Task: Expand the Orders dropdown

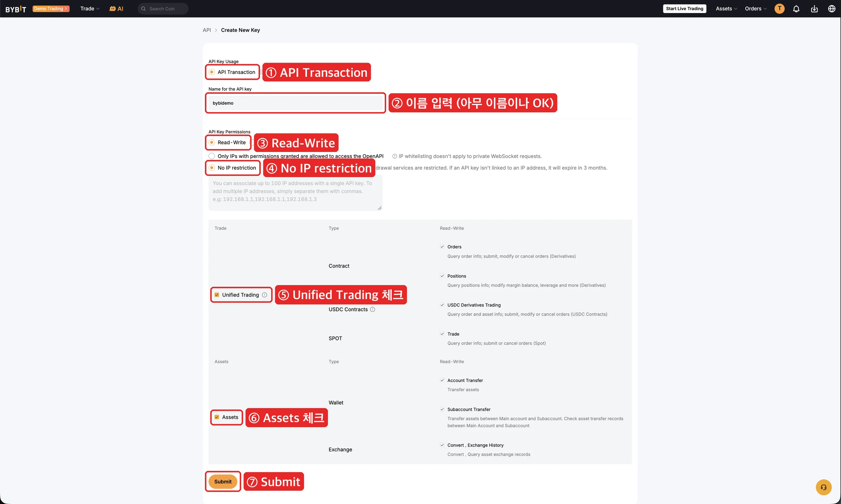Action: click(x=756, y=9)
